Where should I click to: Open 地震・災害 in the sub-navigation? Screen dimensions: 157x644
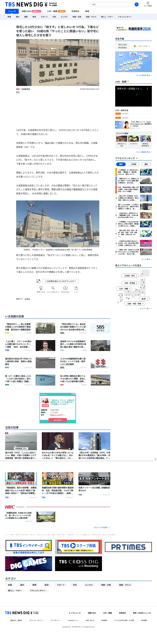point(77,17)
